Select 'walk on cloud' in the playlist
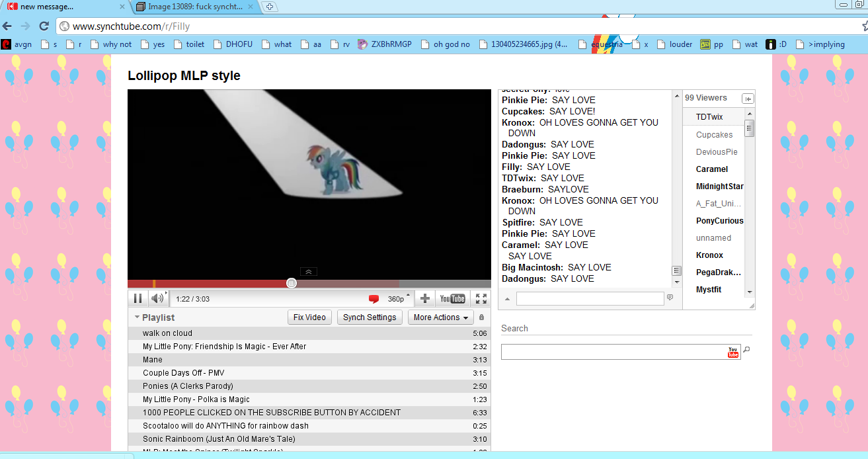This screenshot has height=459, width=868. coord(309,333)
